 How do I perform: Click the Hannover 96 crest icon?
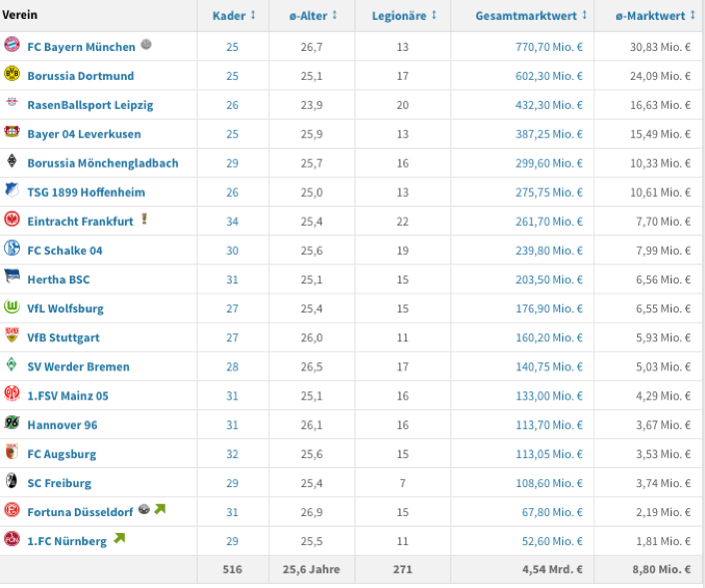(x=12, y=422)
